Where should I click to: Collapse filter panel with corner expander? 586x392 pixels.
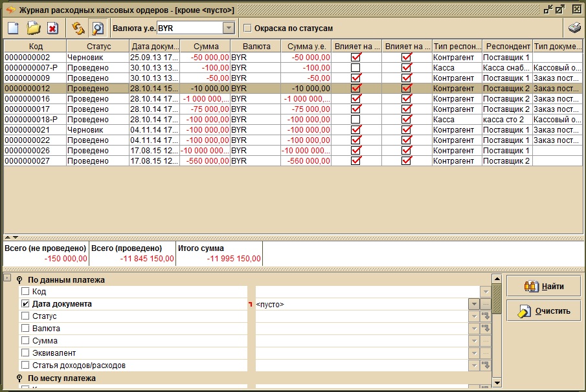pyautogui.click(x=7, y=278)
